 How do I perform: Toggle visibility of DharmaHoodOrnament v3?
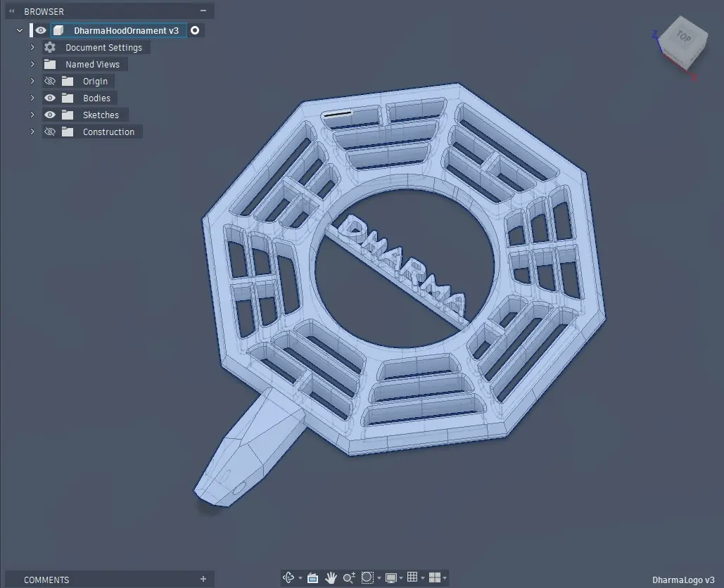pyautogui.click(x=41, y=30)
